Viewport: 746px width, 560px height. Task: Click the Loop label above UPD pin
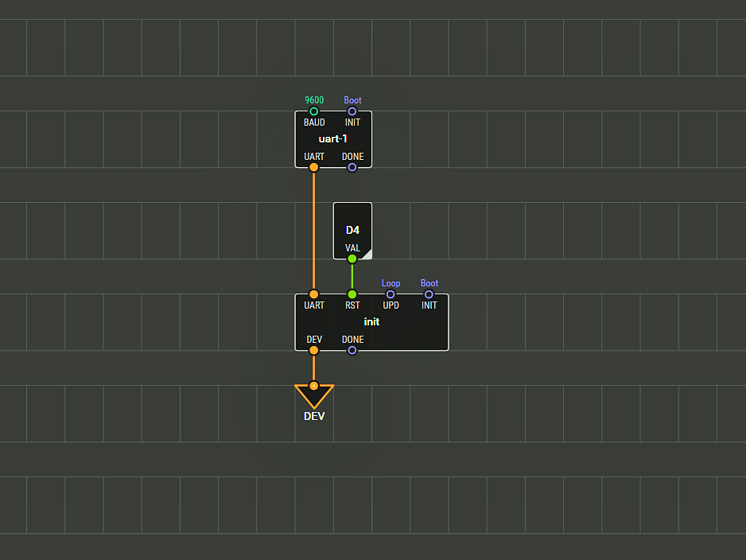point(390,283)
